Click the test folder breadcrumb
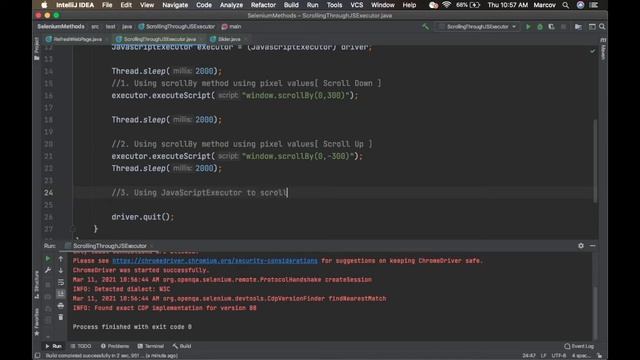The image size is (640, 360). 110,27
